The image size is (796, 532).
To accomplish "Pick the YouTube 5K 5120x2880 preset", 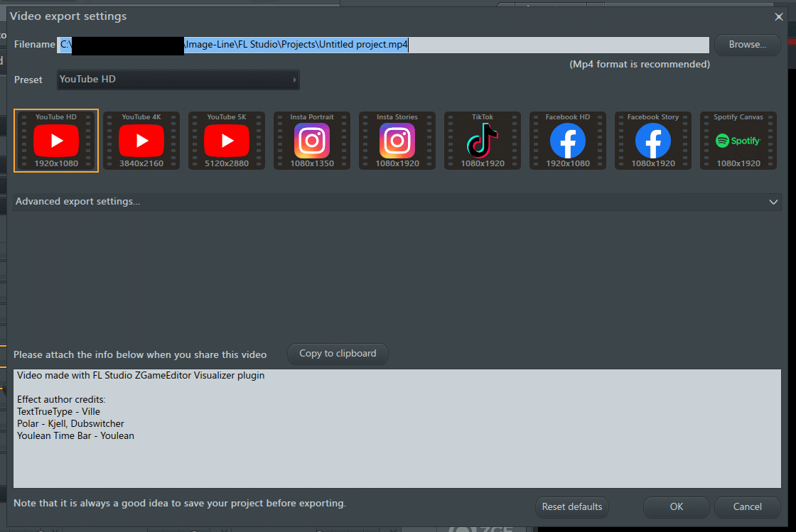I will pyautogui.click(x=227, y=141).
